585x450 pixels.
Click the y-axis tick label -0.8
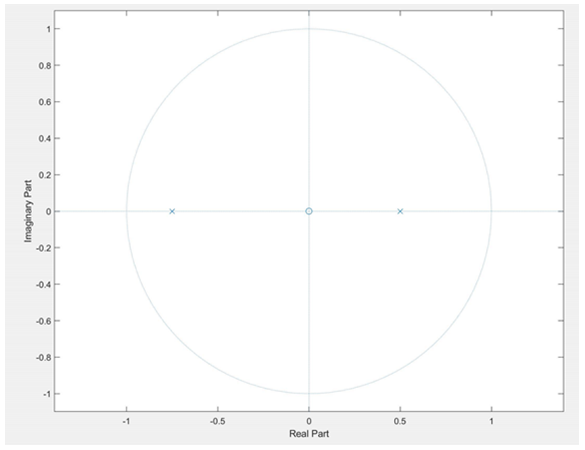click(43, 357)
